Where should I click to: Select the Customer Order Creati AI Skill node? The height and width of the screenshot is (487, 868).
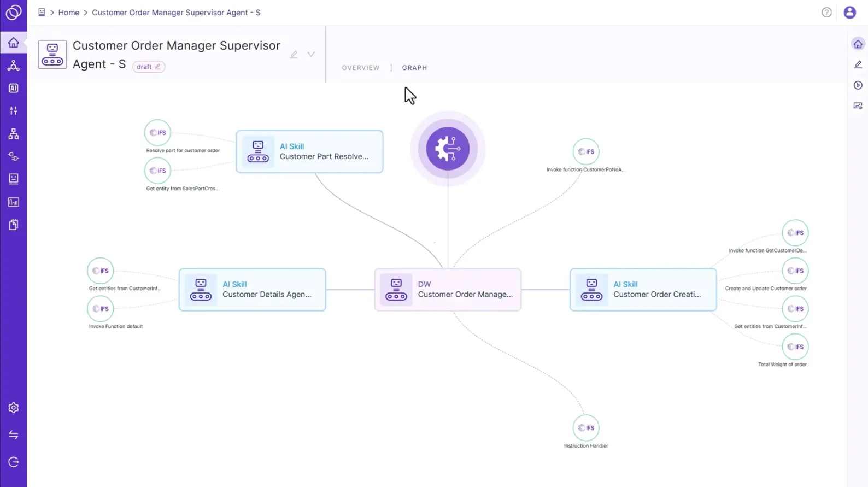643,290
